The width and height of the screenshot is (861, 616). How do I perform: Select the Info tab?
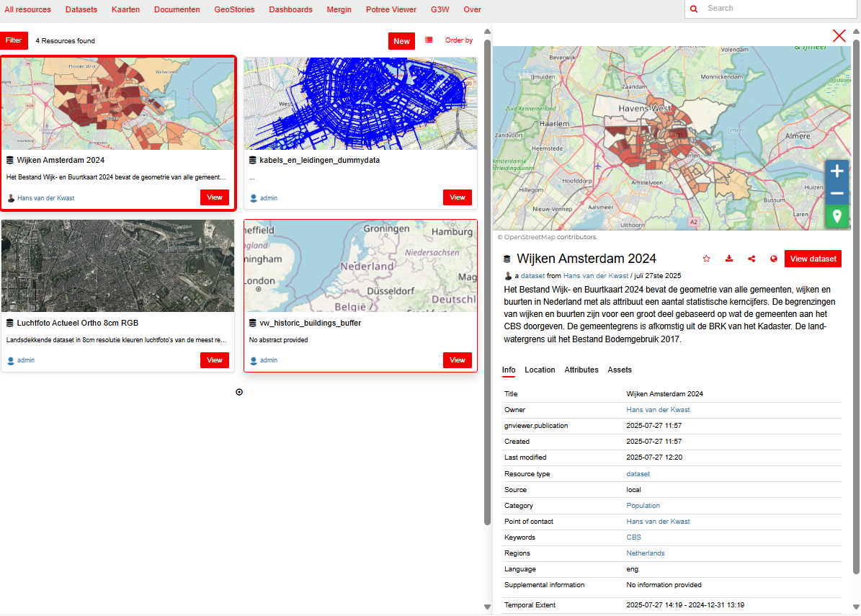[x=509, y=370]
